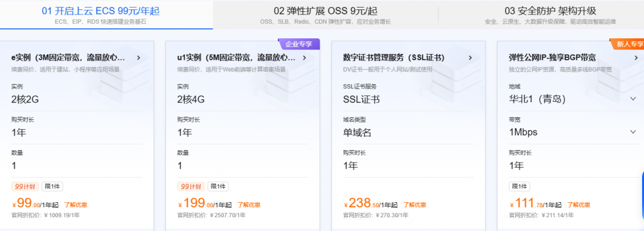Open the arrow next to 弹性公网IP title

point(636,58)
